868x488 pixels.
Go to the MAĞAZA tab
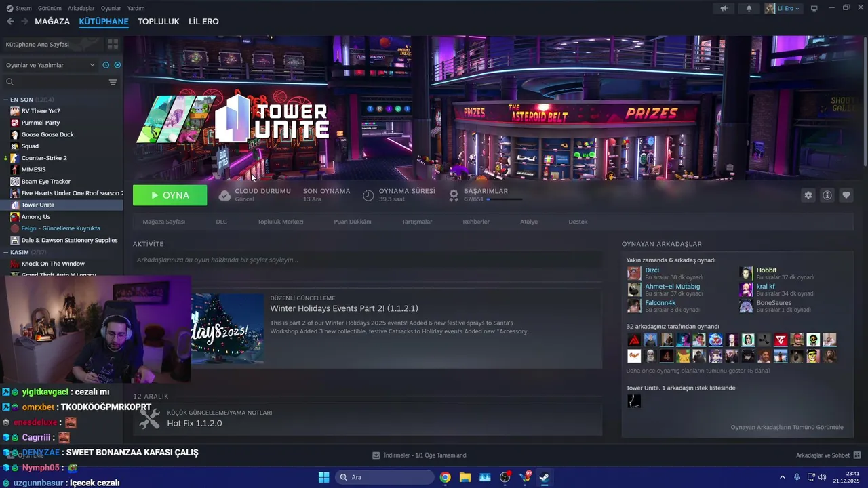[x=52, y=22]
